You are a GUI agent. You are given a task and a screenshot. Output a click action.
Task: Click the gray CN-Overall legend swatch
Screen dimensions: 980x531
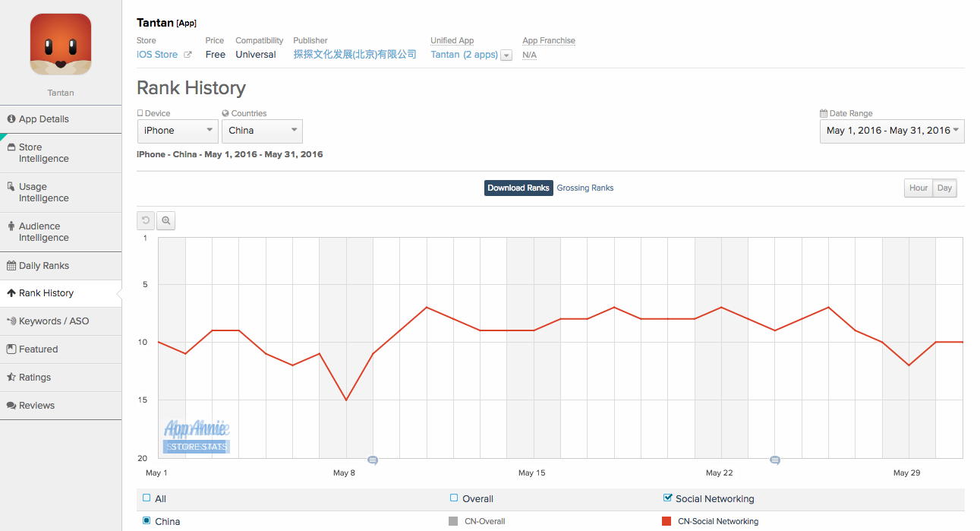[x=453, y=521]
